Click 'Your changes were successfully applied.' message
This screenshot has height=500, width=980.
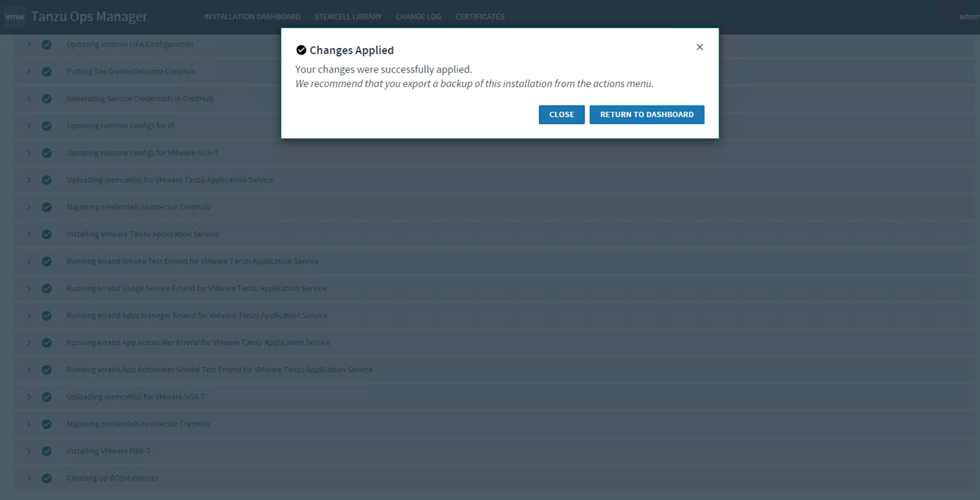click(384, 69)
